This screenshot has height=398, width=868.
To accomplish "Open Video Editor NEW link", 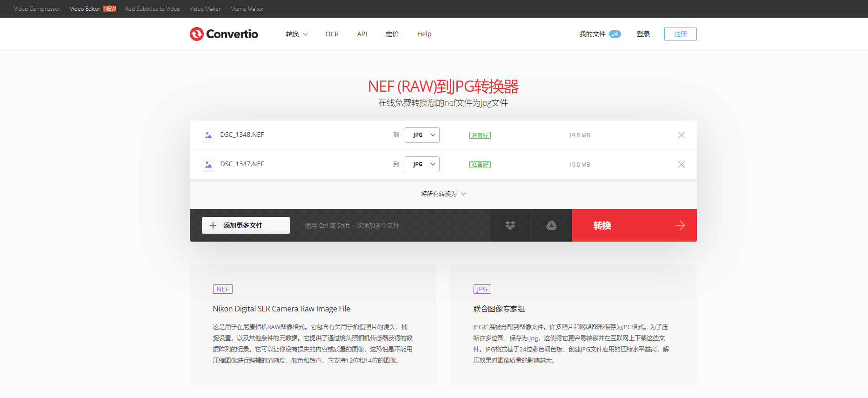I will click(x=93, y=9).
